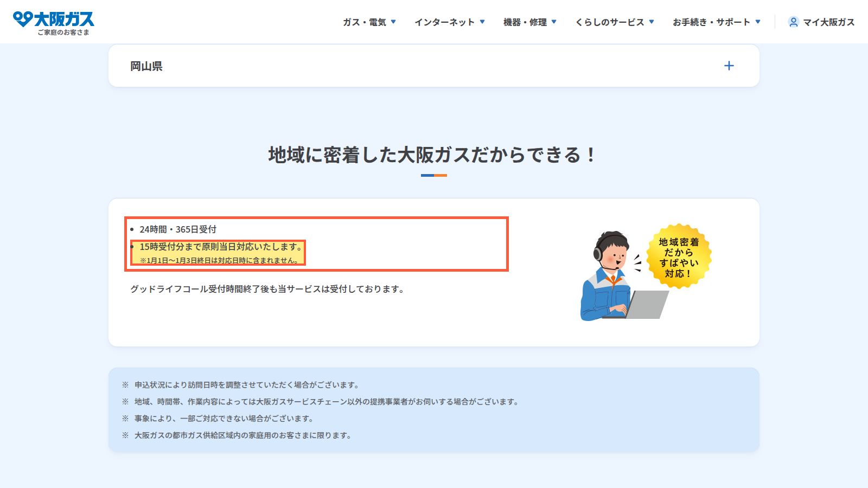The width and height of the screenshot is (868, 488).
Task: Click the text グッドライフコール受付時間終了後も当サービスは受付しております。
Action: coord(267,289)
